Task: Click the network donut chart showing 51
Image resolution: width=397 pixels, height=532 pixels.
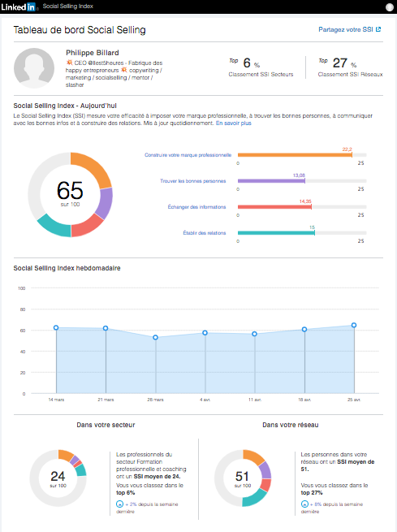Action: [x=243, y=478]
